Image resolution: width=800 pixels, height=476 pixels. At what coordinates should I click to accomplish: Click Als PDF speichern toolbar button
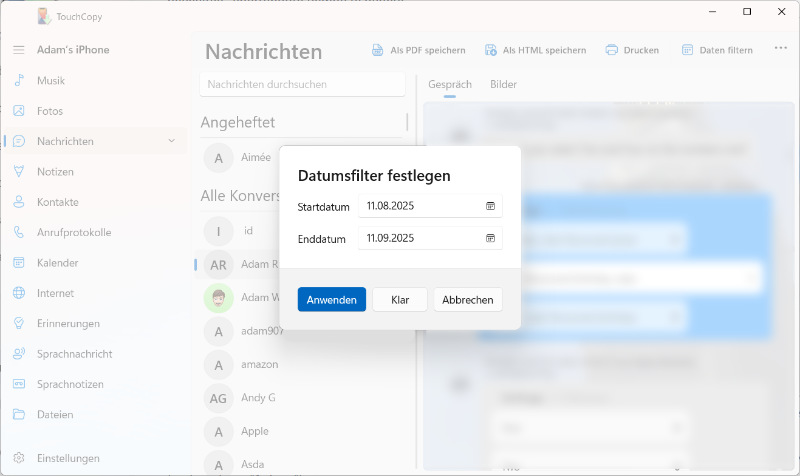tap(418, 50)
